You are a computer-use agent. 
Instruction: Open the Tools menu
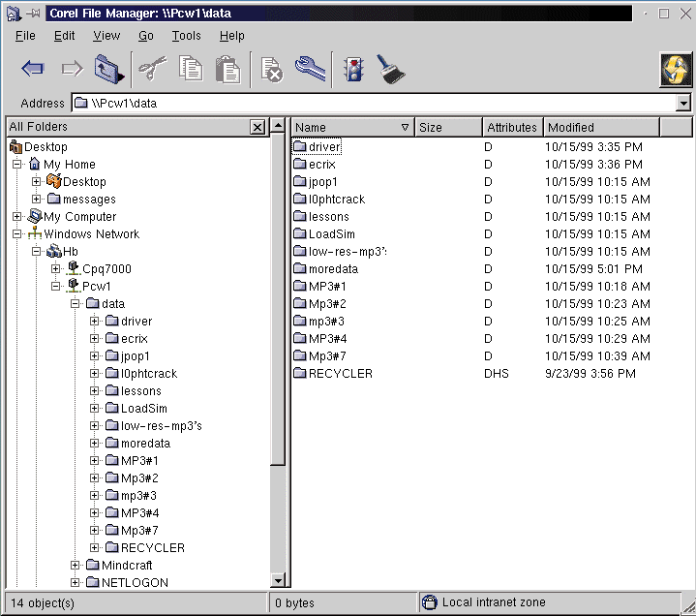click(x=186, y=36)
